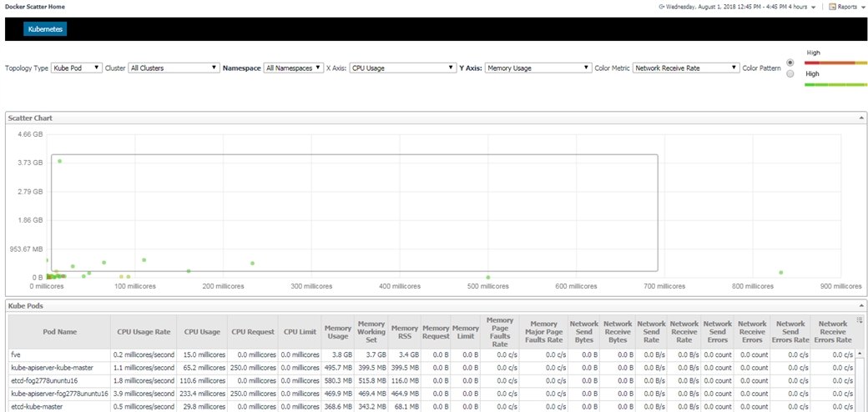Click the 3.8 GB Memory Usage cell

tap(338, 354)
